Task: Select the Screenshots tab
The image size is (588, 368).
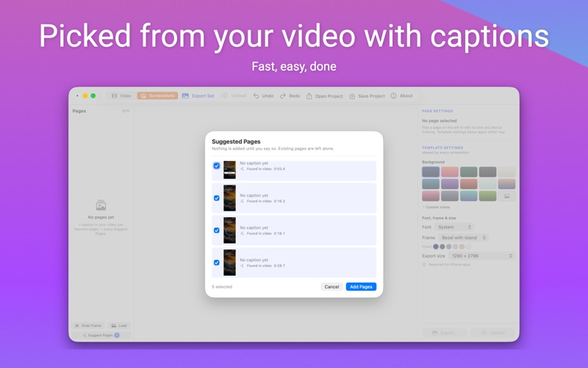Action: click(x=157, y=96)
